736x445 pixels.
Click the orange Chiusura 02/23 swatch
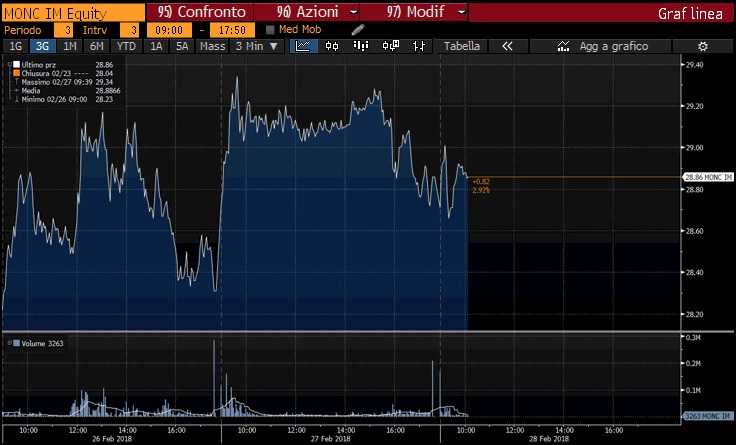16,73
